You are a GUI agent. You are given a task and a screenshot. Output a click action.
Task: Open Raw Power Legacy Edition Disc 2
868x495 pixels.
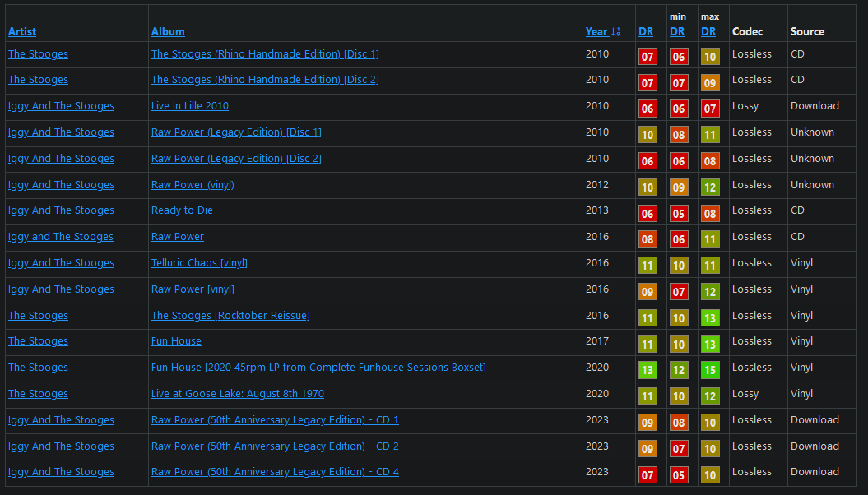[x=236, y=158]
